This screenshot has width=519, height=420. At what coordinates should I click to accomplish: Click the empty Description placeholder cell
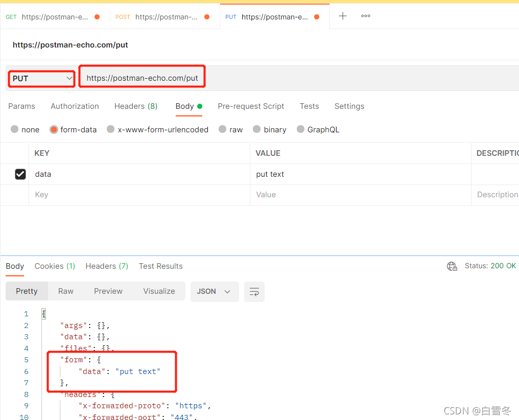pyautogui.click(x=495, y=195)
